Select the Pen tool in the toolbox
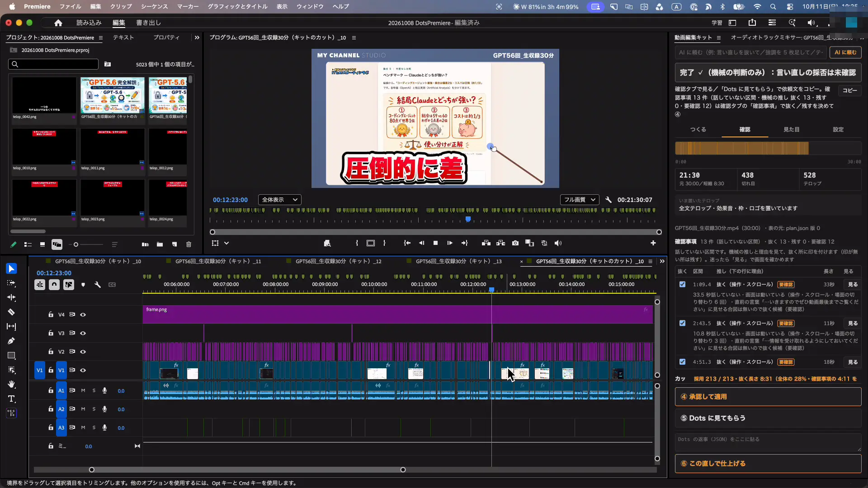The height and width of the screenshot is (488, 868). (x=11, y=341)
